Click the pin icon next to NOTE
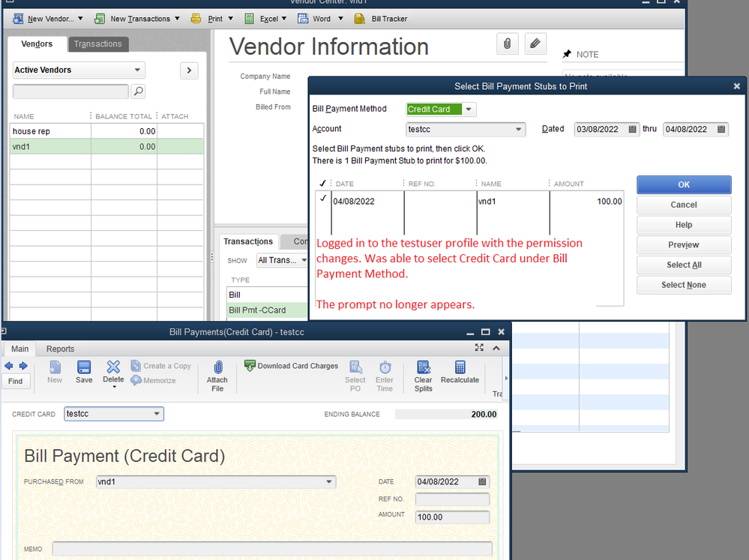The height and width of the screenshot is (560, 749). [x=567, y=54]
